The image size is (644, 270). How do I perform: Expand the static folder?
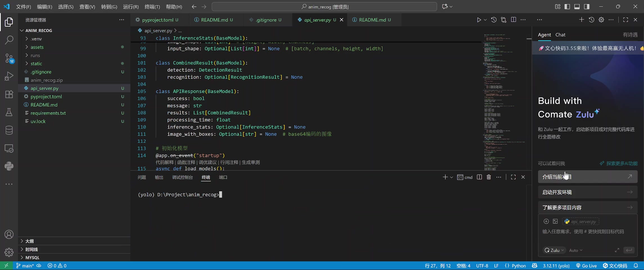pos(27,64)
